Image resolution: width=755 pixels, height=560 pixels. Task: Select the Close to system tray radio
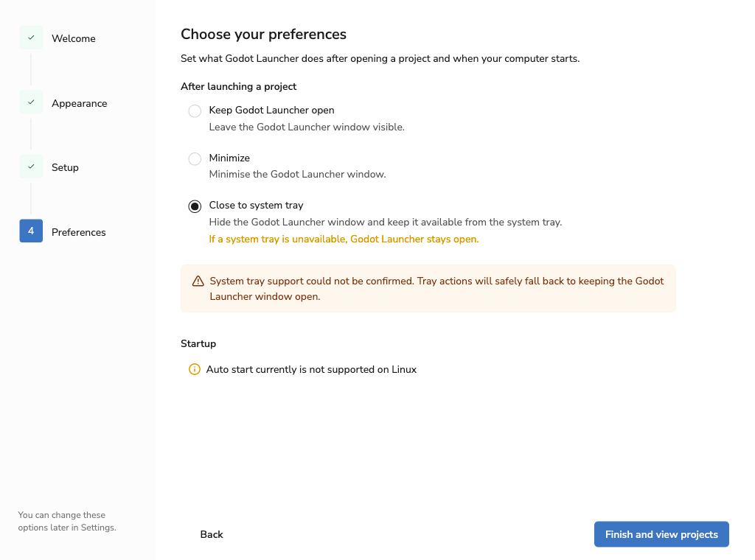[195, 206]
